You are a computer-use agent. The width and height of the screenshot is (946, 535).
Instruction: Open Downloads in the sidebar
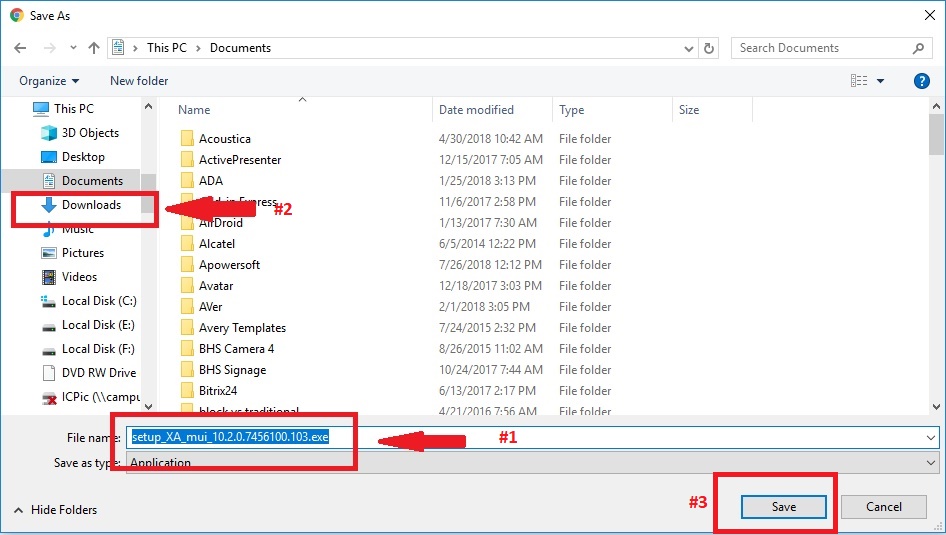[91, 205]
